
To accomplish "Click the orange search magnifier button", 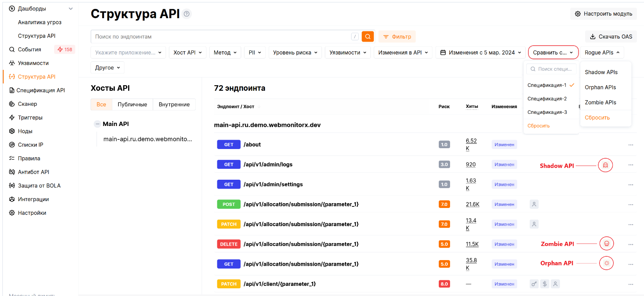I will point(368,36).
